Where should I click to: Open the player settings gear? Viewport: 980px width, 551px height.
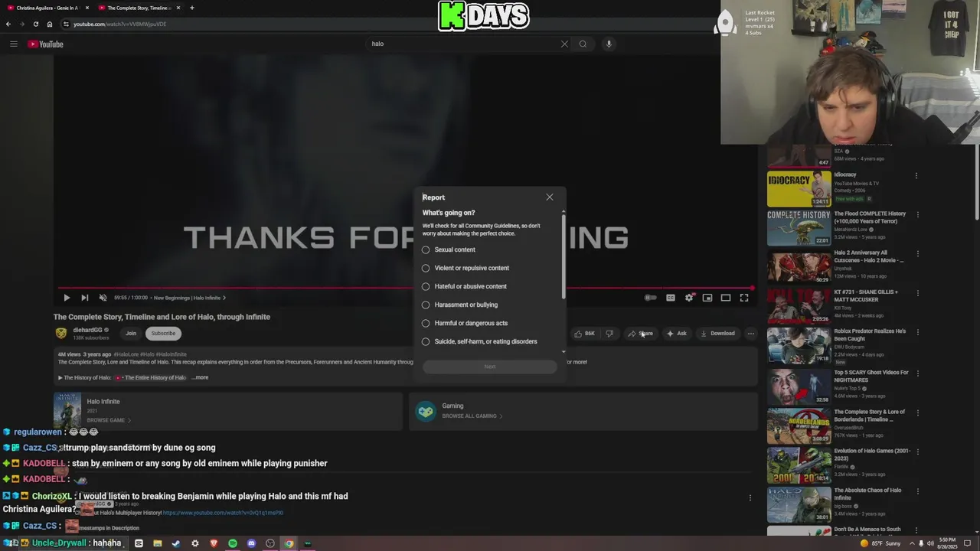click(689, 298)
